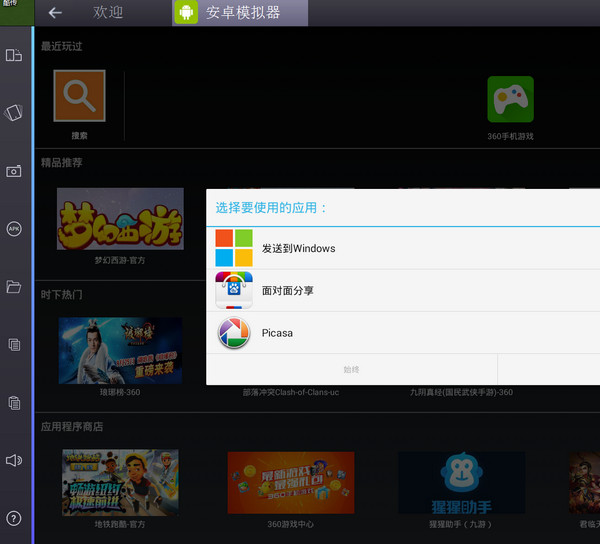
Task: Click the copy icon in the sidebar
Action: [x=14, y=345]
